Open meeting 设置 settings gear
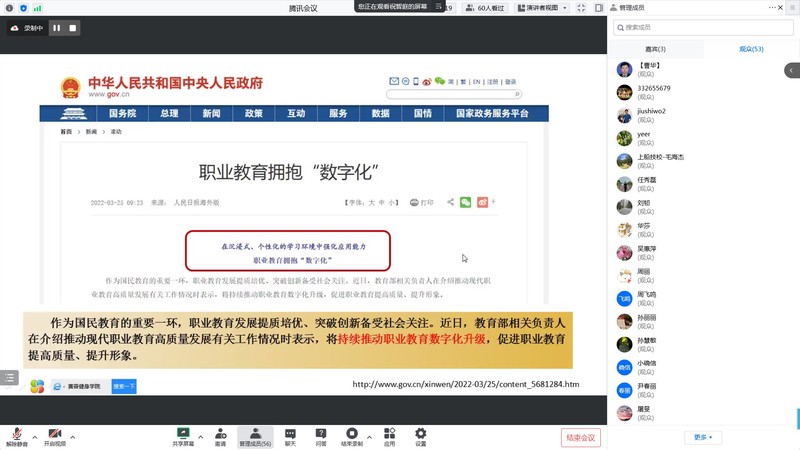Screen dimensions: 800x450 (421, 436)
